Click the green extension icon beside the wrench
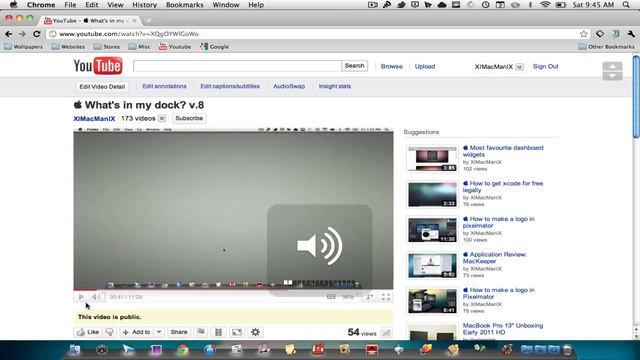The height and width of the screenshot is (360, 640). coord(616,34)
